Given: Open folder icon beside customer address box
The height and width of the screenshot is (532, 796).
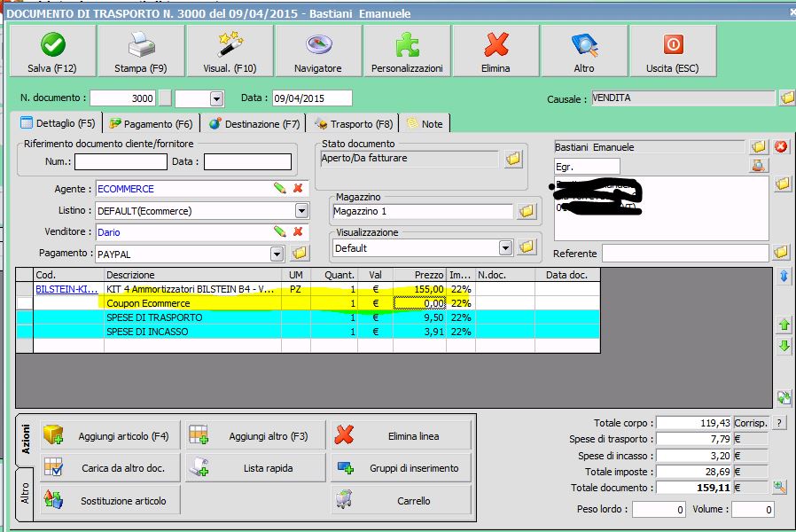Looking at the screenshot, I should [x=783, y=184].
